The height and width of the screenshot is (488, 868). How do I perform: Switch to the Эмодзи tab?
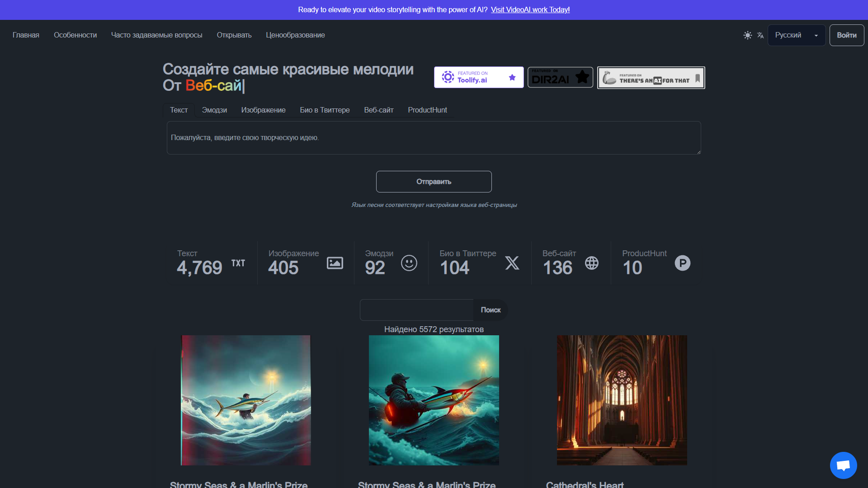tap(214, 110)
